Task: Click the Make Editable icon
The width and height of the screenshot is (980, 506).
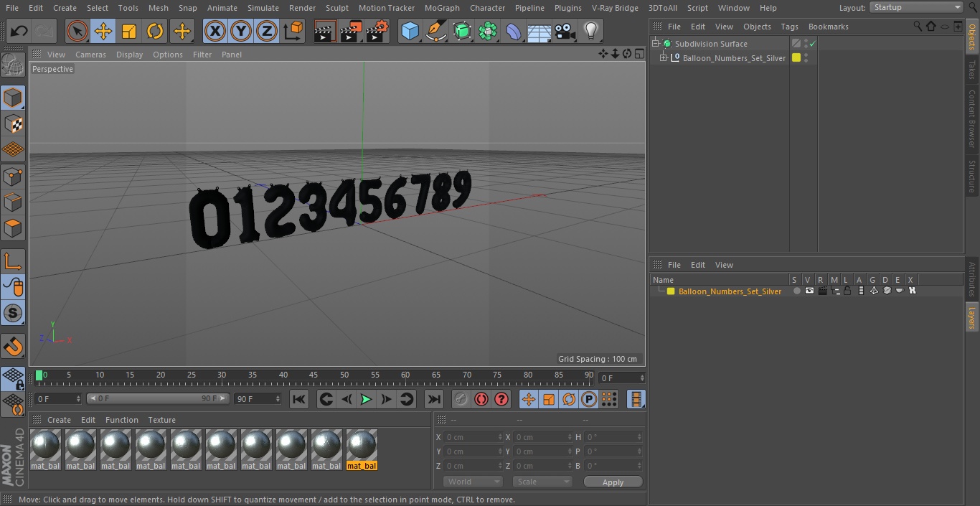Action: click(x=13, y=65)
